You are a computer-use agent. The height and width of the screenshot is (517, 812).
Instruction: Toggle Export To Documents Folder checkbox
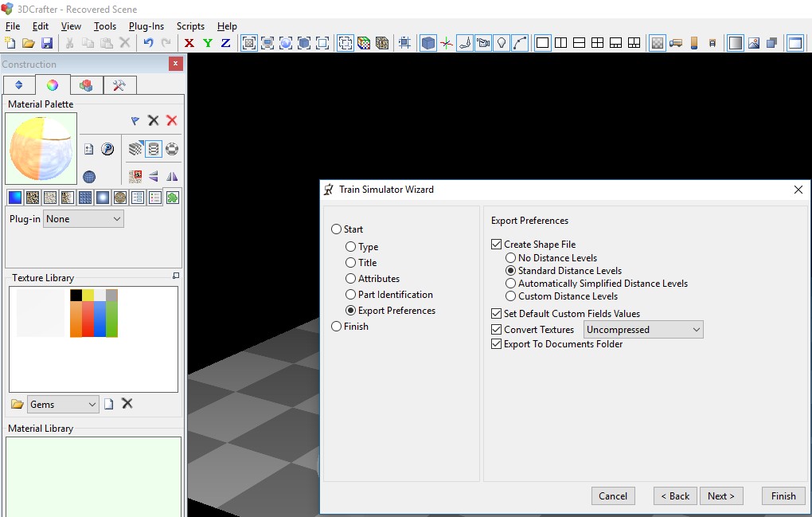click(496, 344)
